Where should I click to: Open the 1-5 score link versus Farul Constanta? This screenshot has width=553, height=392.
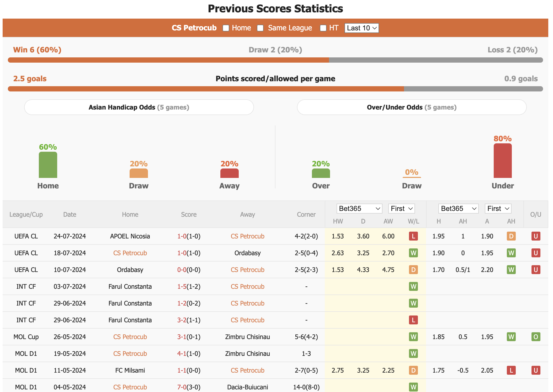coord(182,286)
